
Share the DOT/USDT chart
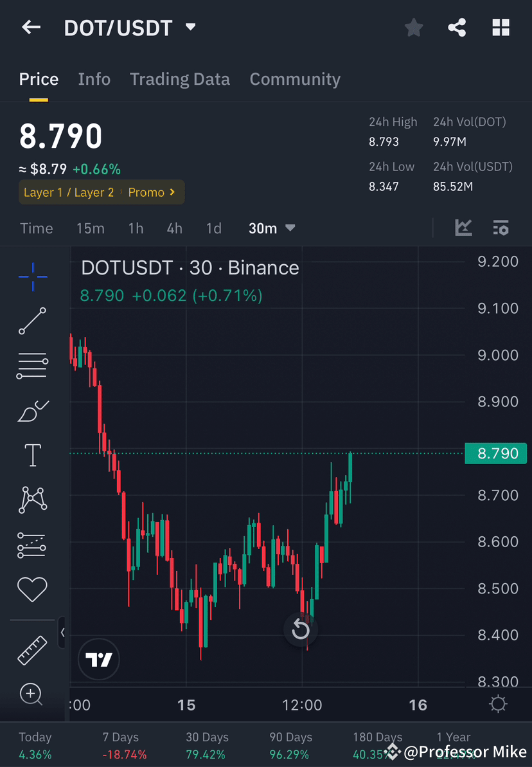coord(457,27)
